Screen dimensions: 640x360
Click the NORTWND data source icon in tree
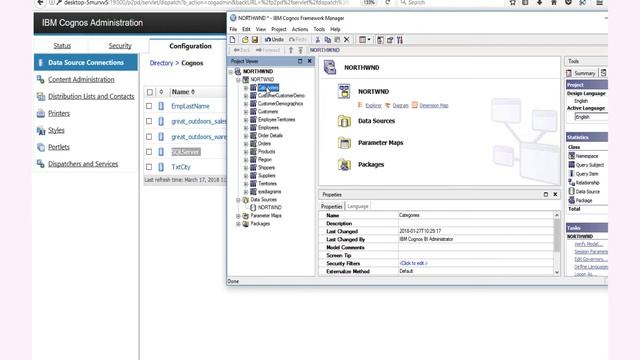click(253, 207)
